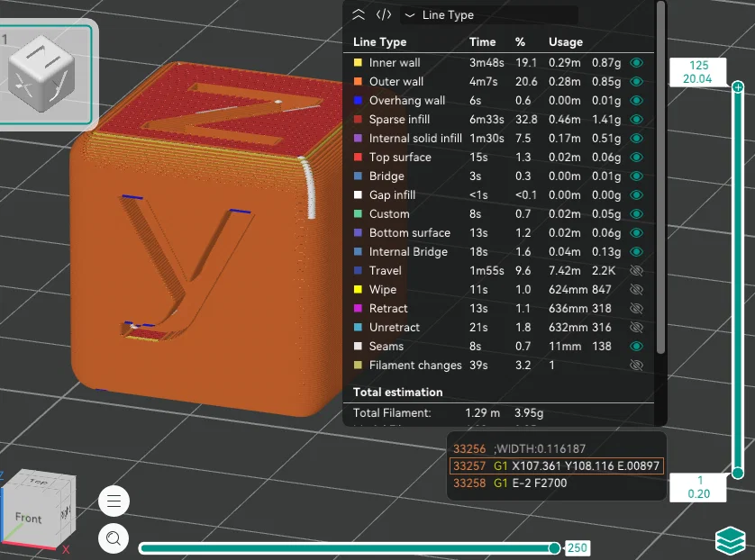Screen dimensions: 755x560
Task: Show Retract points in preview
Action: pyautogui.click(x=637, y=309)
